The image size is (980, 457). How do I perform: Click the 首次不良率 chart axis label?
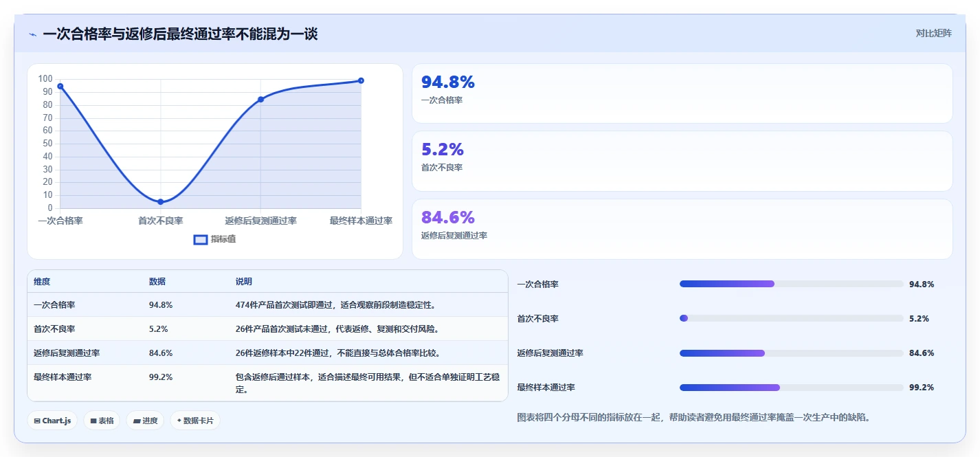pyautogui.click(x=161, y=221)
